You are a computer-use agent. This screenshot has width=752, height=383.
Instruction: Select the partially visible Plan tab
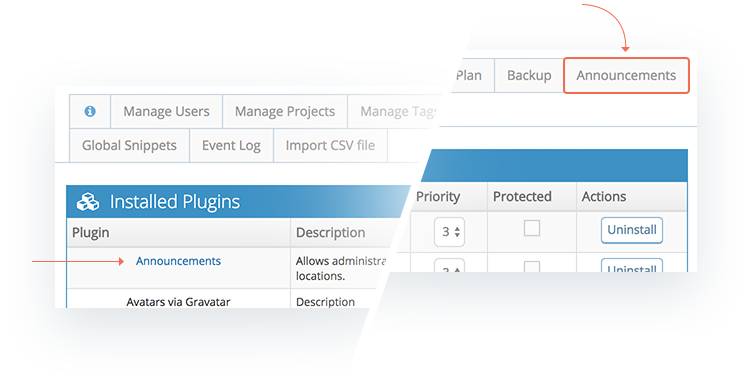click(468, 75)
